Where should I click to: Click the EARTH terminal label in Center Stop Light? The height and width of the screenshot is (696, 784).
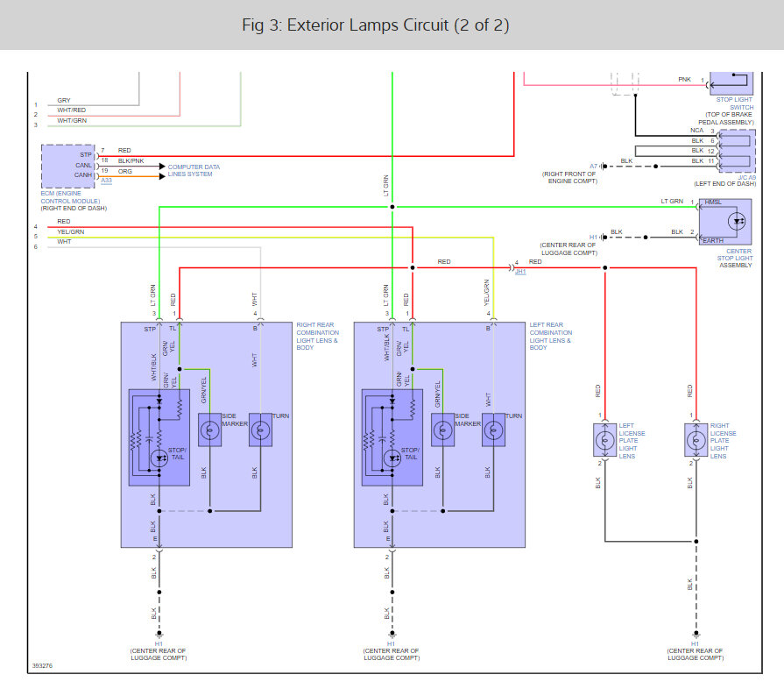pyautogui.click(x=713, y=241)
